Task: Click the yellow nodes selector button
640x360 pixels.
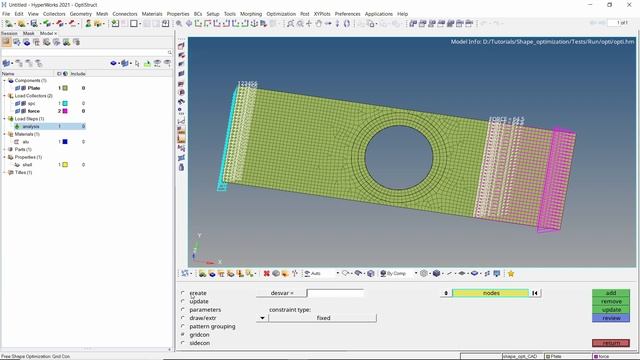Action: 491,293
